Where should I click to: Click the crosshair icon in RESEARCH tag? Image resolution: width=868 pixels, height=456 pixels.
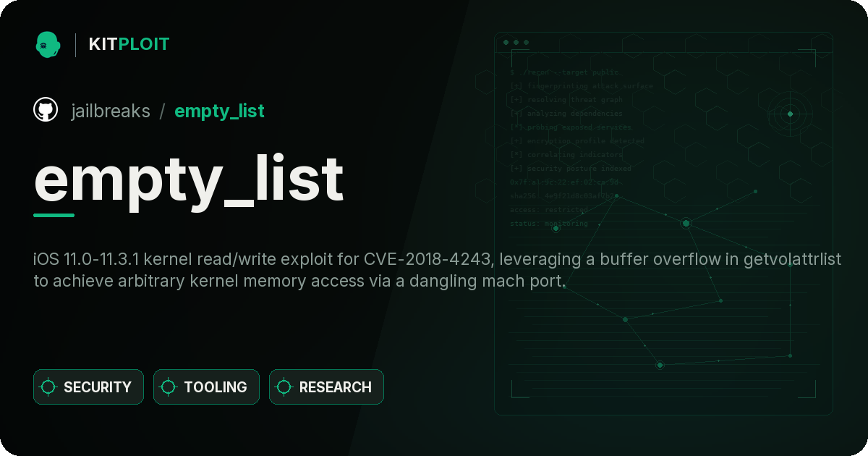[x=284, y=387]
